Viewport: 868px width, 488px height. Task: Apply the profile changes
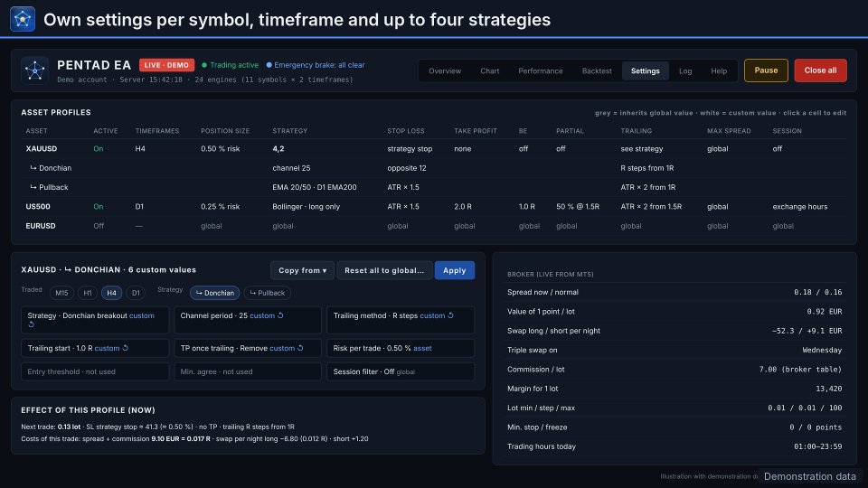[455, 270]
